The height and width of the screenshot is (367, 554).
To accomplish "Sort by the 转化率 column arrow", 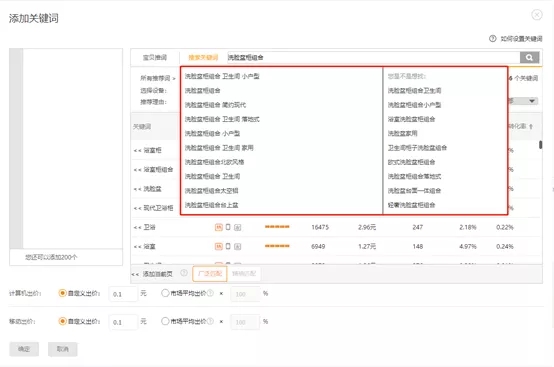I will 531,126.
